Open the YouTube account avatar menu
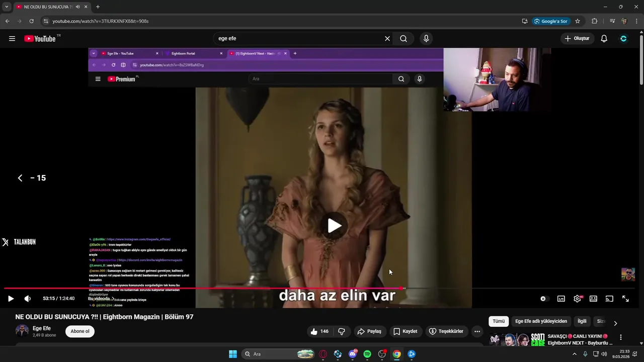Viewport: 644px width, 362px height. click(623, 39)
